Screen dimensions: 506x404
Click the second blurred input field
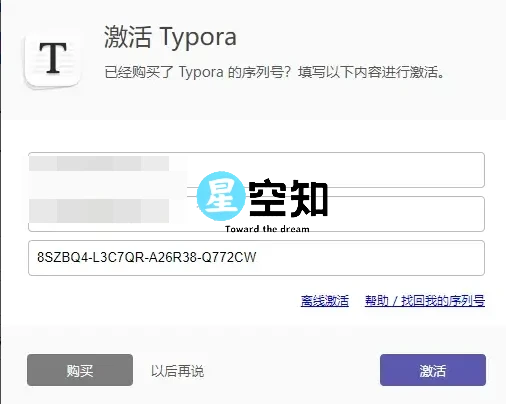point(256,214)
